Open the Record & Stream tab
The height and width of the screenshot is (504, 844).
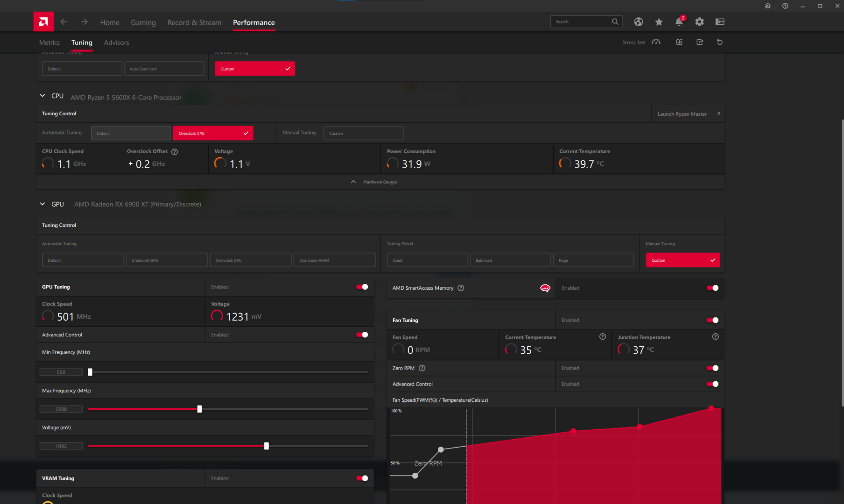point(195,22)
